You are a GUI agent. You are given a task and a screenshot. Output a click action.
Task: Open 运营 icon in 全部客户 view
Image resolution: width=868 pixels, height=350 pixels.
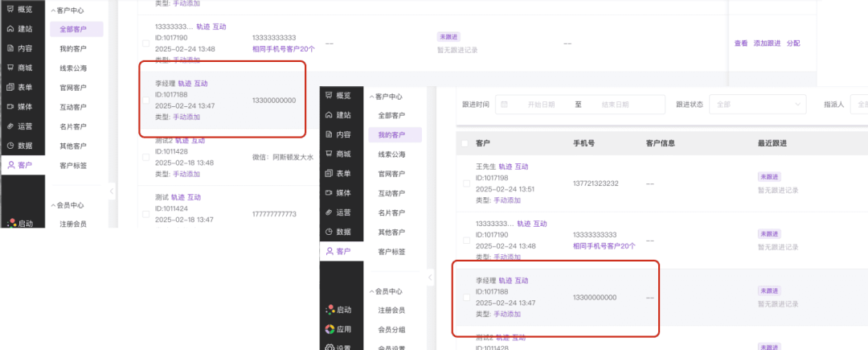click(10, 126)
